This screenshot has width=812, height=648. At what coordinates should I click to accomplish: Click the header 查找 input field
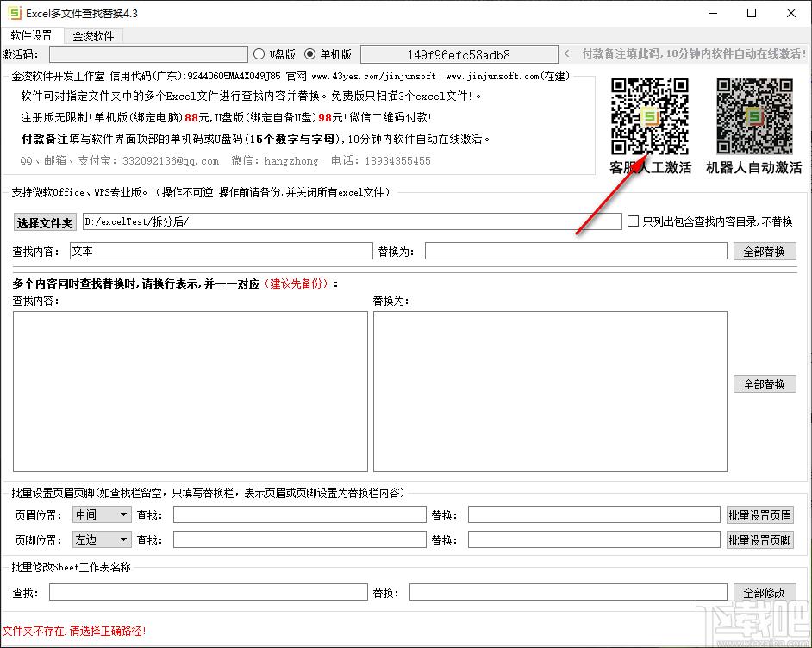point(299,514)
